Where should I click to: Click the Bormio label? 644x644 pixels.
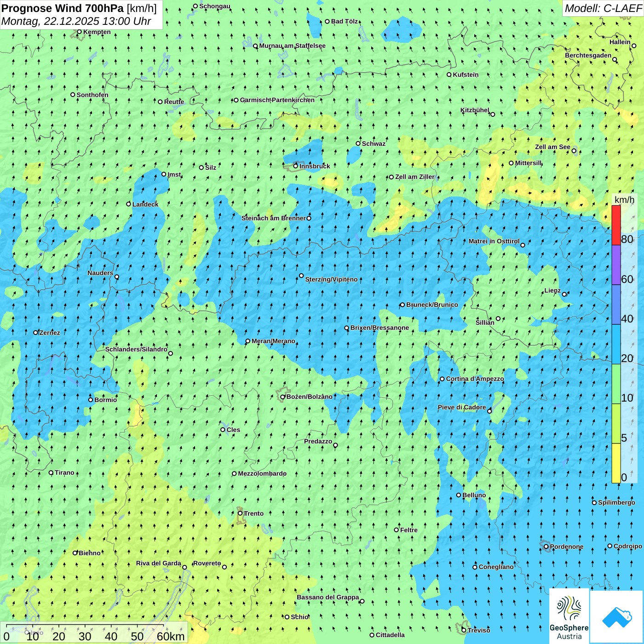point(105,400)
